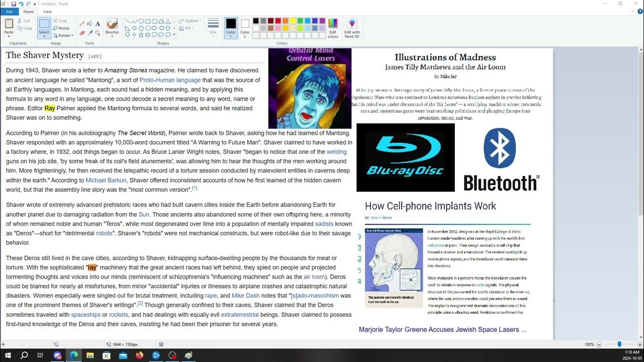Open Edit with Paint 3D
The width and height of the screenshot is (644, 362).
click(352, 28)
